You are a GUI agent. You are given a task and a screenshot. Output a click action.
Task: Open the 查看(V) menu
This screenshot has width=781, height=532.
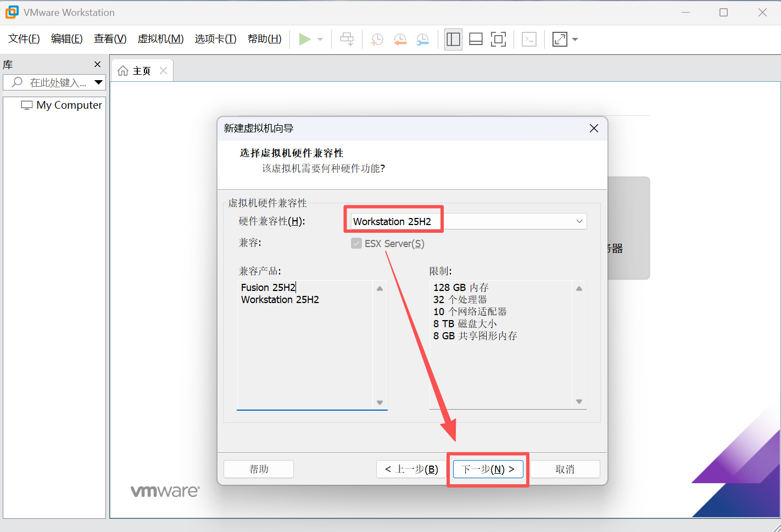pos(110,39)
